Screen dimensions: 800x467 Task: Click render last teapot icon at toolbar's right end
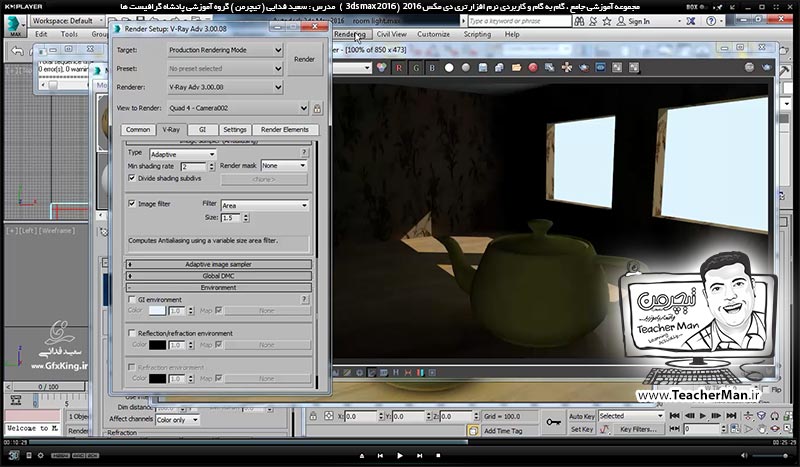point(766,67)
